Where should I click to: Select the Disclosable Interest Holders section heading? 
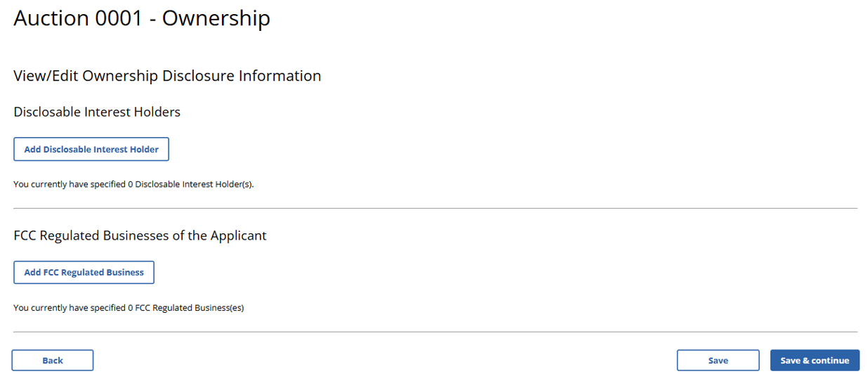(97, 112)
